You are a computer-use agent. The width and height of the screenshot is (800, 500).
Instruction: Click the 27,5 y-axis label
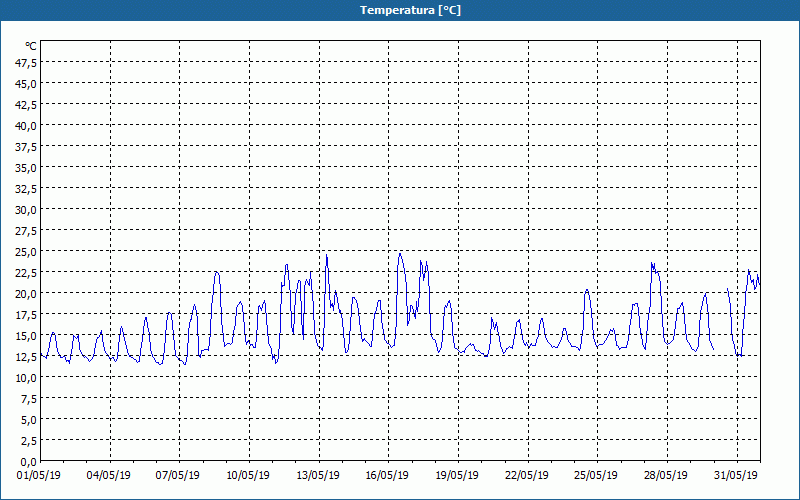point(27,231)
